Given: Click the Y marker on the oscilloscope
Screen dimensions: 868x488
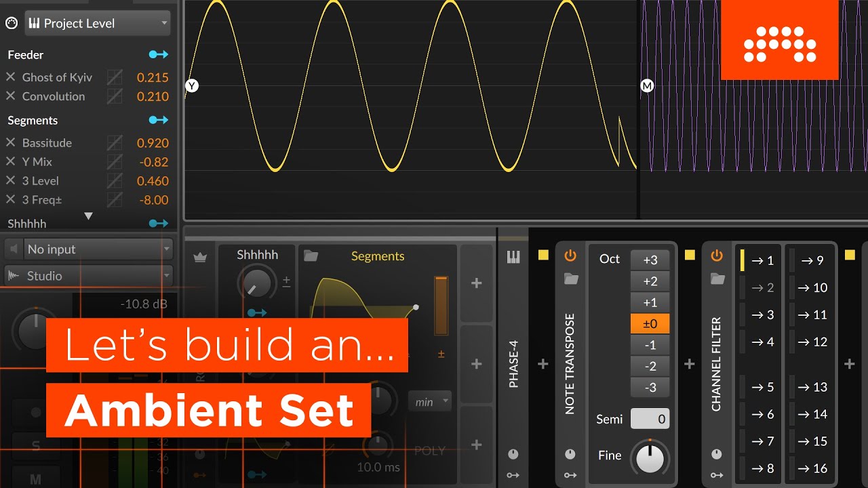Looking at the screenshot, I should pyautogui.click(x=192, y=85).
